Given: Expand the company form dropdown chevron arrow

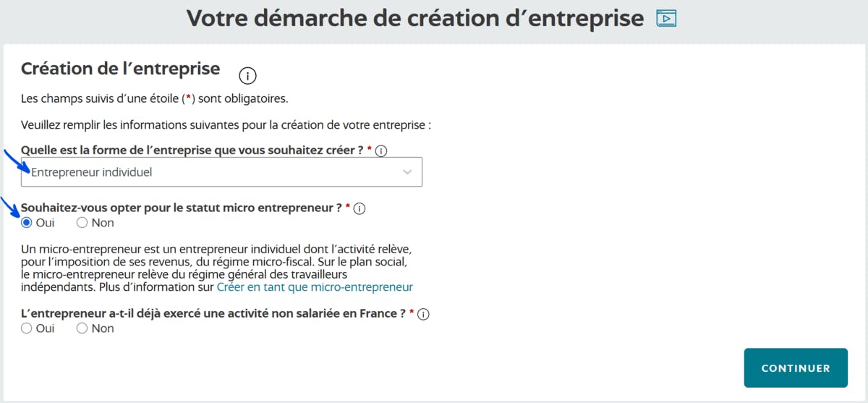Looking at the screenshot, I should coord(407,172).
